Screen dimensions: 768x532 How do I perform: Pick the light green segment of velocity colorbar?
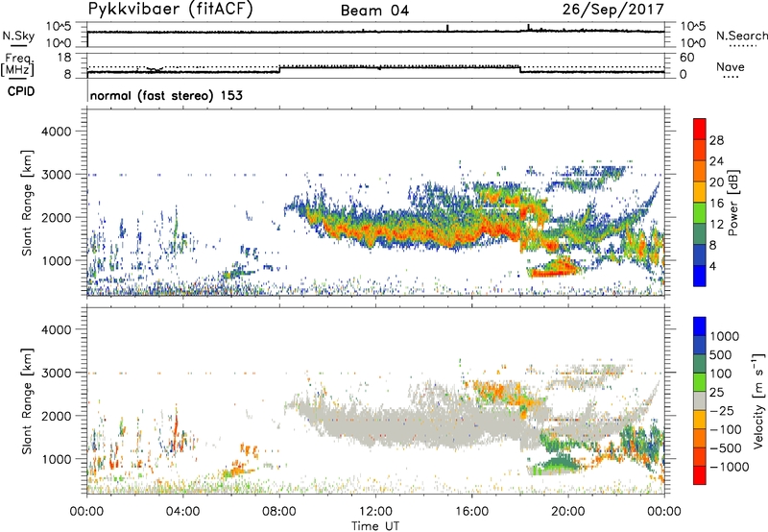pyautogui.click(x=700, y=382)
